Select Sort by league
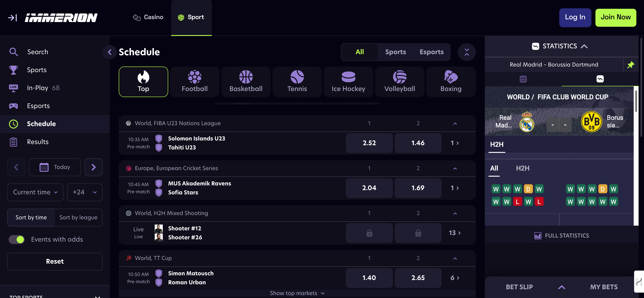The image size is (644, 298). (78, 217)
